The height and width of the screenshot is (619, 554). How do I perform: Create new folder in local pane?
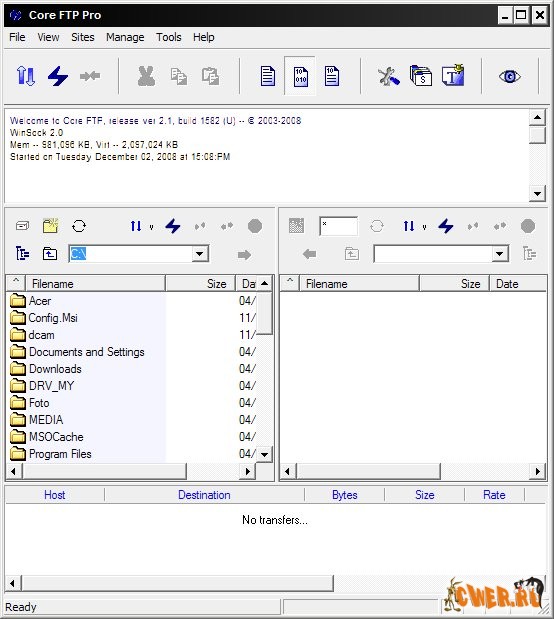pyautogui.click(x=50, y=226)
